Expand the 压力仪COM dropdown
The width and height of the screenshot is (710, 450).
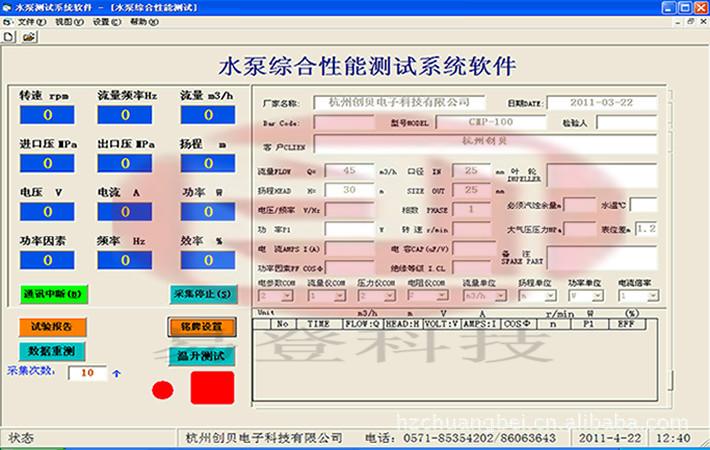point(389,296)
